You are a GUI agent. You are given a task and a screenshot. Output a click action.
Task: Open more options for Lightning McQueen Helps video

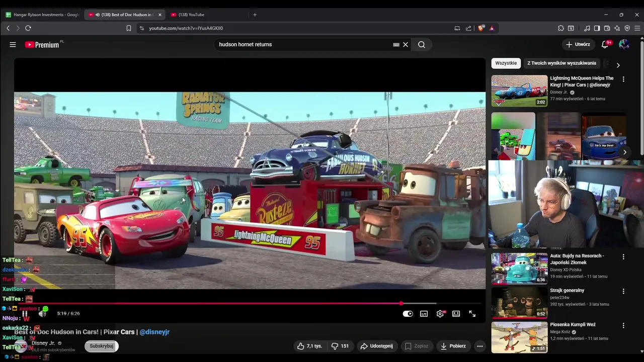coord(623,79)
